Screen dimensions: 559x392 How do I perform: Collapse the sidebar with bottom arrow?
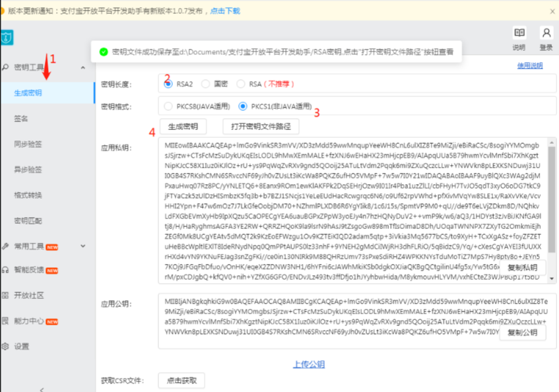point(42,389)
